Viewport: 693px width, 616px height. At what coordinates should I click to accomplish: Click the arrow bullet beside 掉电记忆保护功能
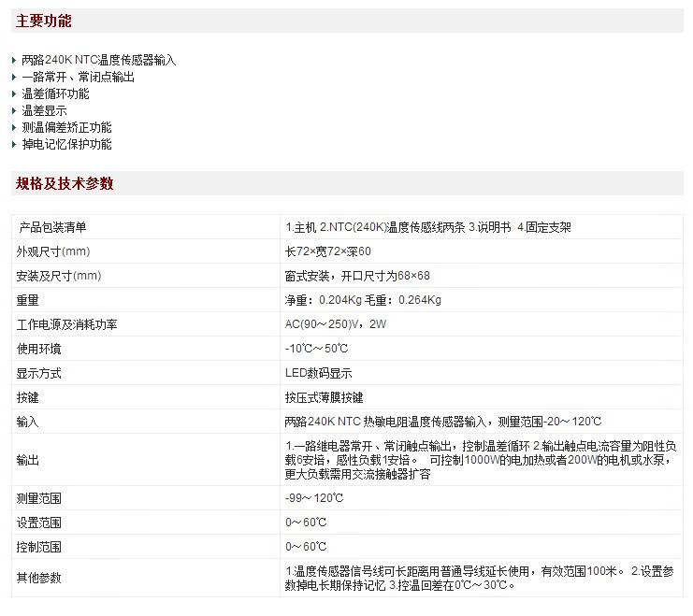14,145
